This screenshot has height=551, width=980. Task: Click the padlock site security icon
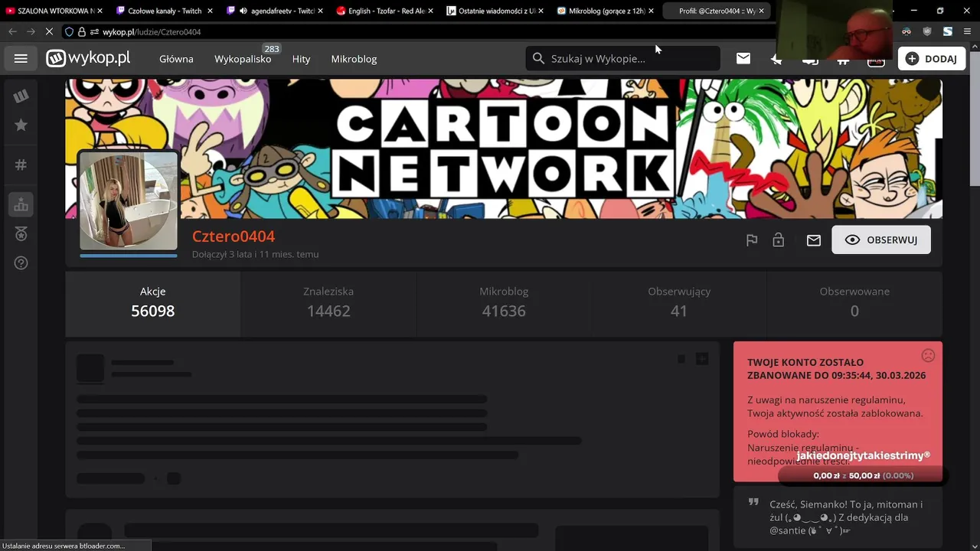tap(82, 31)
